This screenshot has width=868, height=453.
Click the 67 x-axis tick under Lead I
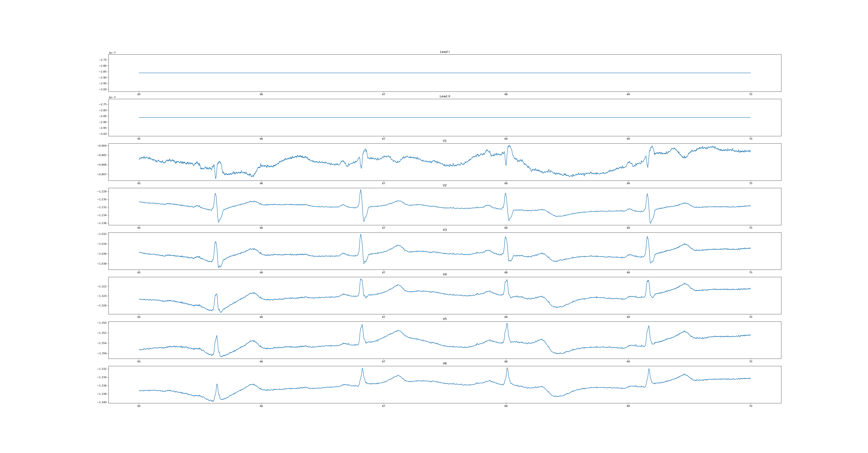coord(384,94)
